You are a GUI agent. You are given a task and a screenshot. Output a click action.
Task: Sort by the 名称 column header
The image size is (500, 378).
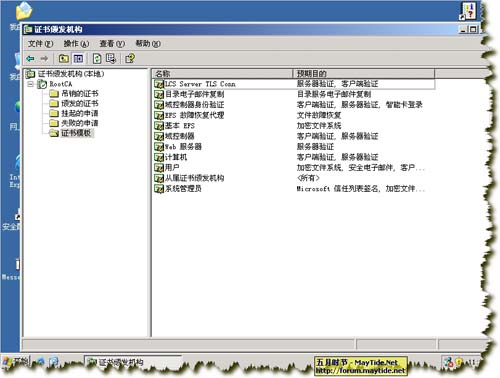click(222, 73)
